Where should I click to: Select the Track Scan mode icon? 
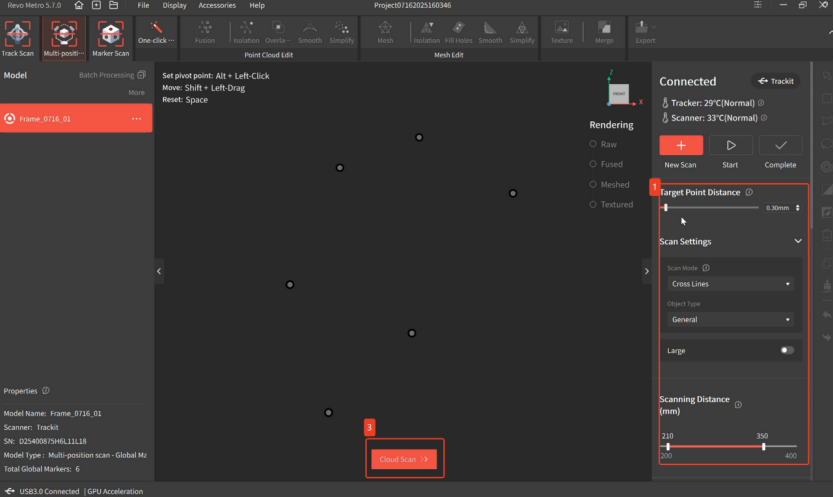click(17, 36)
